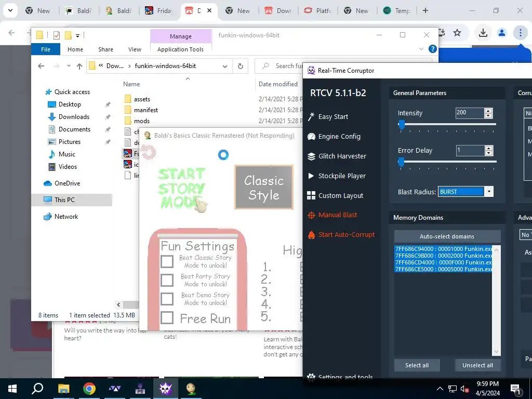Click Error Delay value field

[x=470, y=151]
